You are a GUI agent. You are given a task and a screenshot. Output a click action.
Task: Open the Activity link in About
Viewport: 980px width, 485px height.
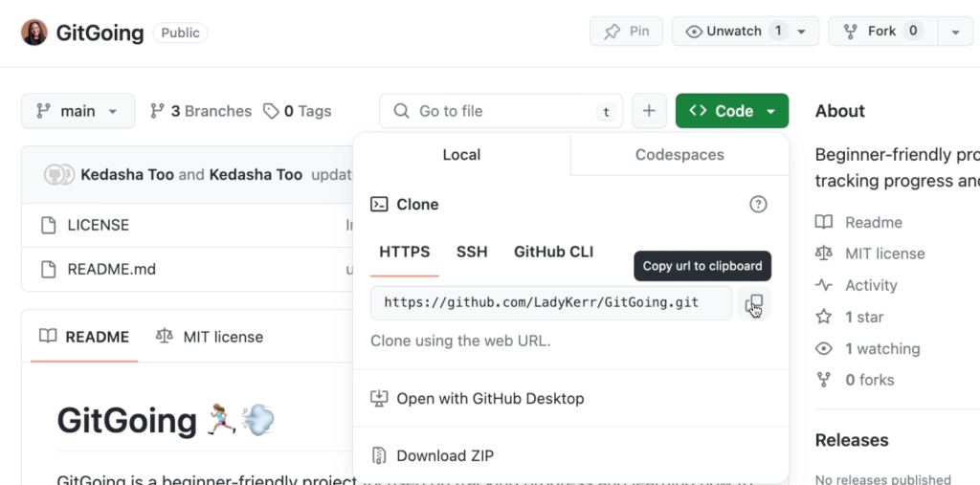tap(871, 285)
